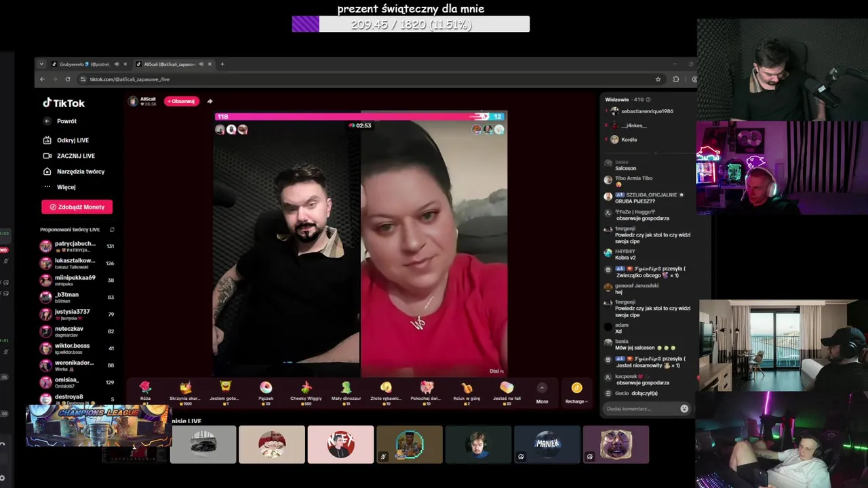Follow host with the Obserwuj button

click(x=181, y=101)
